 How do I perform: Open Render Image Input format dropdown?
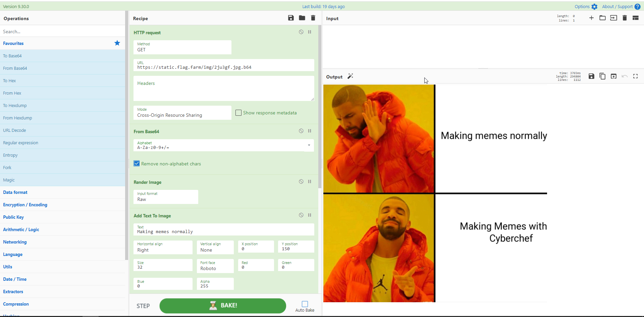[166, 197]
